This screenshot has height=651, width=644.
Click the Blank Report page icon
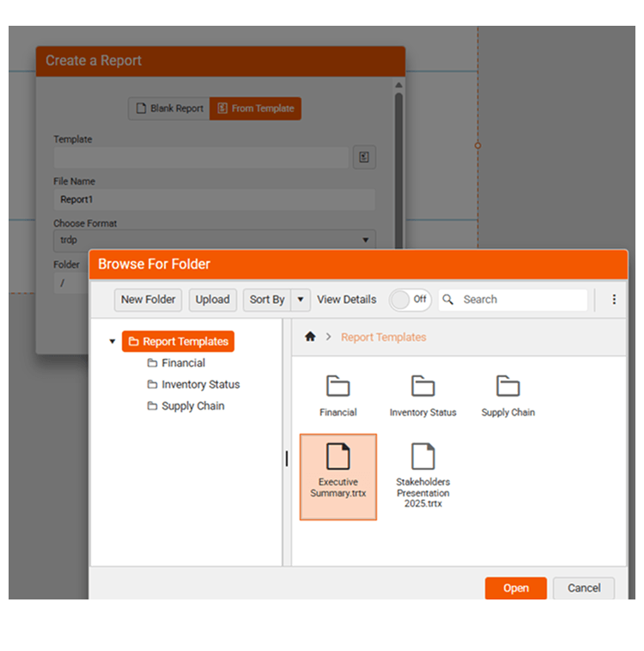pos(141,108)
